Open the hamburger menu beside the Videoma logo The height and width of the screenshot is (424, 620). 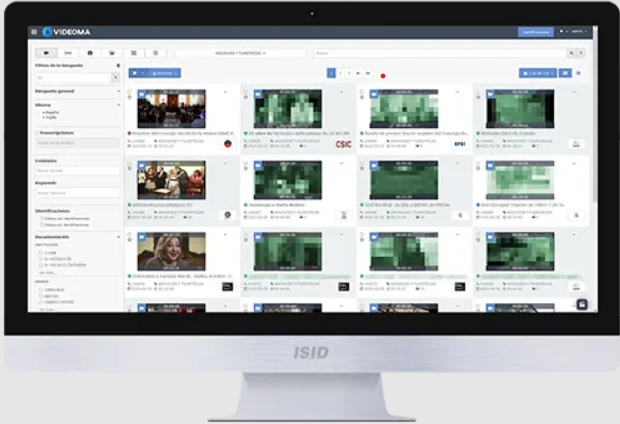point(34,32)
